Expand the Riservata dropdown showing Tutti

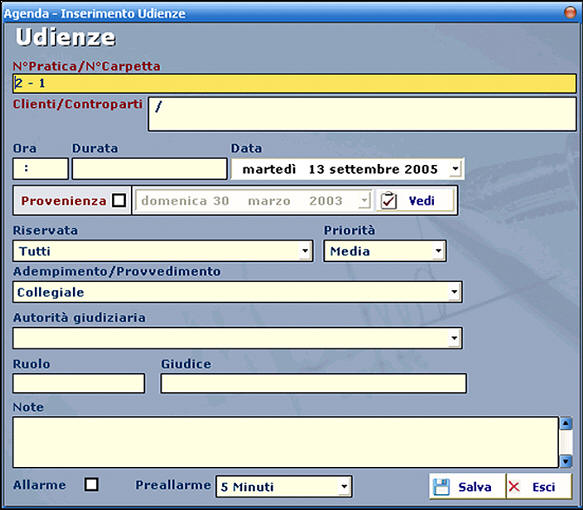pyautogui.click(x=305, y=251)
